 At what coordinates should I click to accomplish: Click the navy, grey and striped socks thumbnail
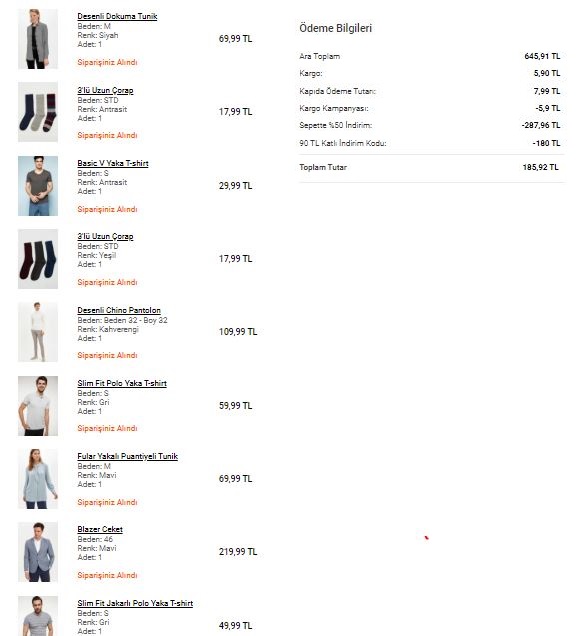(x=38, y=112)
